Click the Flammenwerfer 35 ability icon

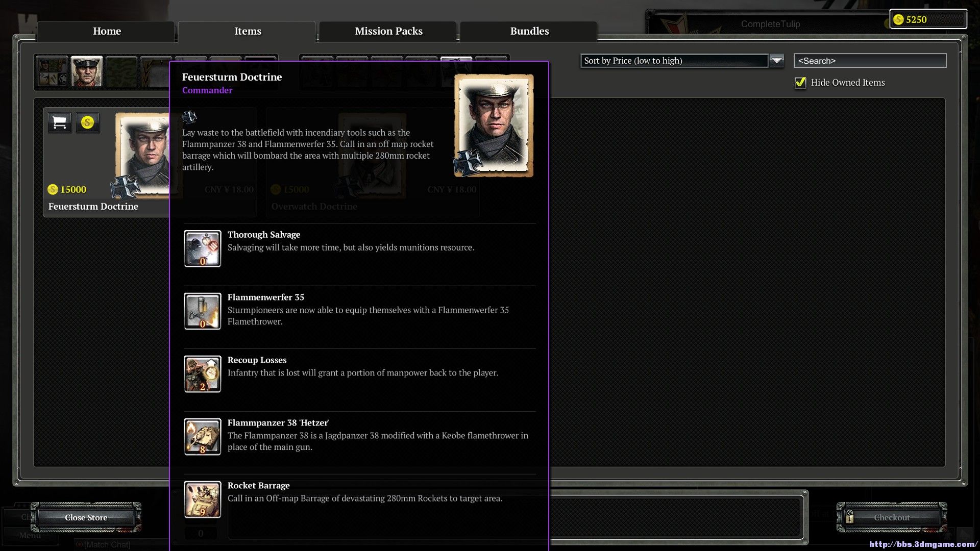pyautogui.click(x=203, y=311)
